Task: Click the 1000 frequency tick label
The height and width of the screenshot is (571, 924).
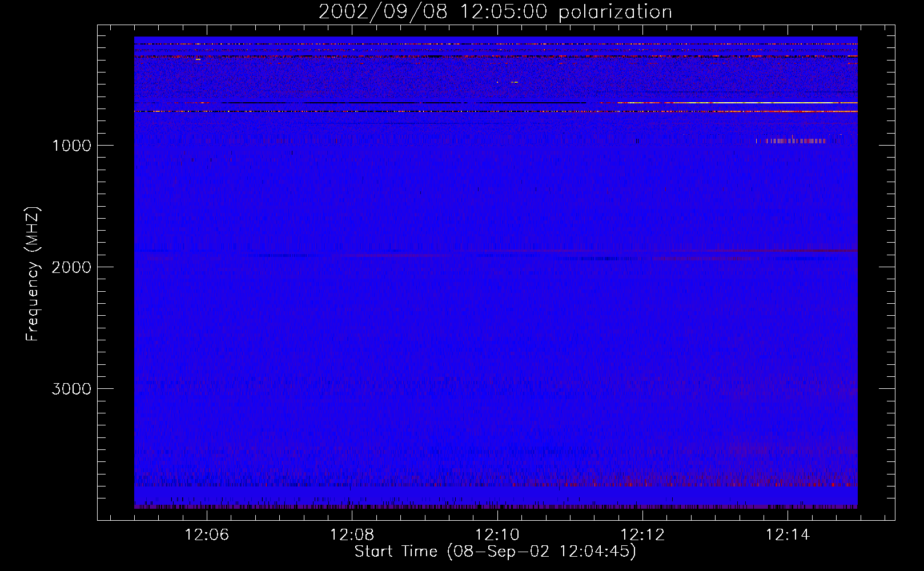Action: (x=71, y=146)
